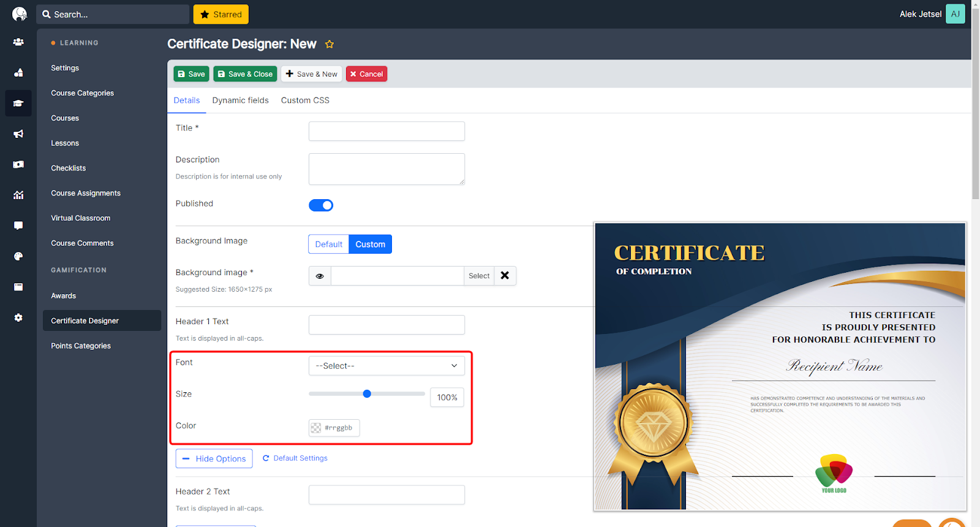Open Lessons menu item
This screenshot has height=527, width=980.
coord(65,143)
